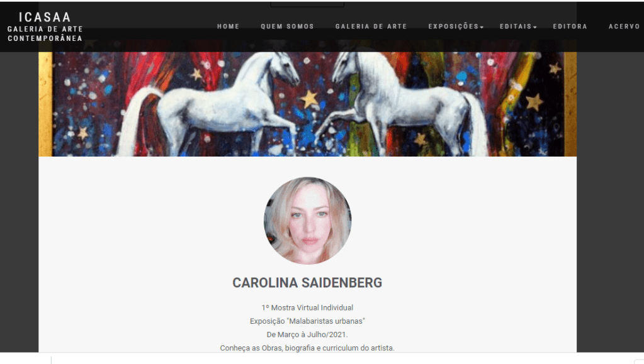The width and height of the screenshot is (644, 364).
Task: Go to the HOME page
Action: coord(229,26)
